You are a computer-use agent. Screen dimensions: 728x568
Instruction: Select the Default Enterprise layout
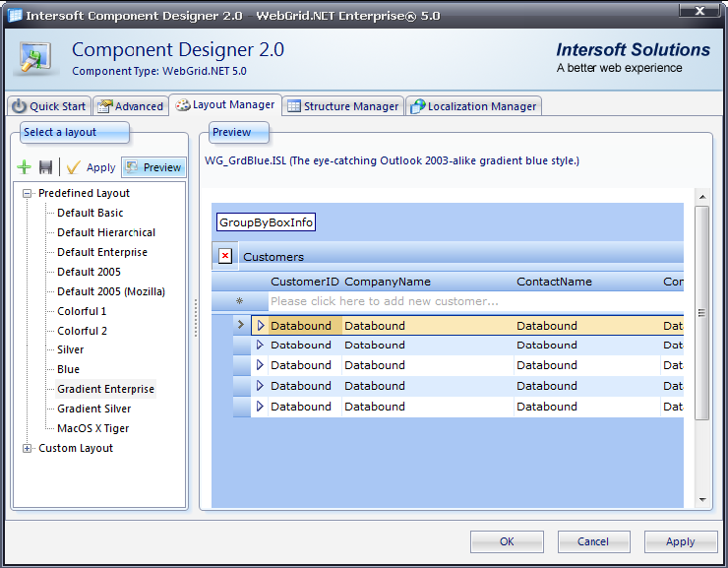point(102,252)
